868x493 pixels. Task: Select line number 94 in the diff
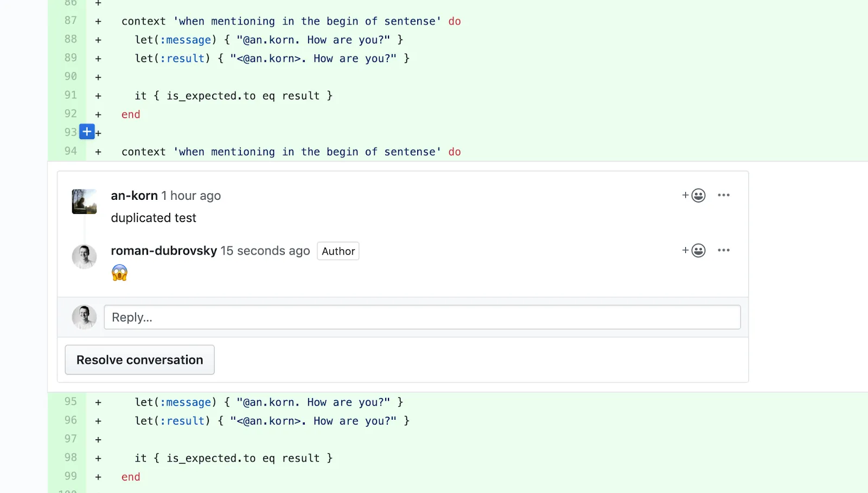pos(70,151)
